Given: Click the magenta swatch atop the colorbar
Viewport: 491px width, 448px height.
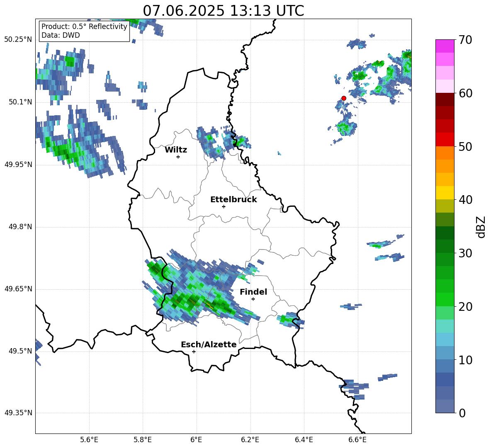Looking at the screenshot, I should (445, 46).
